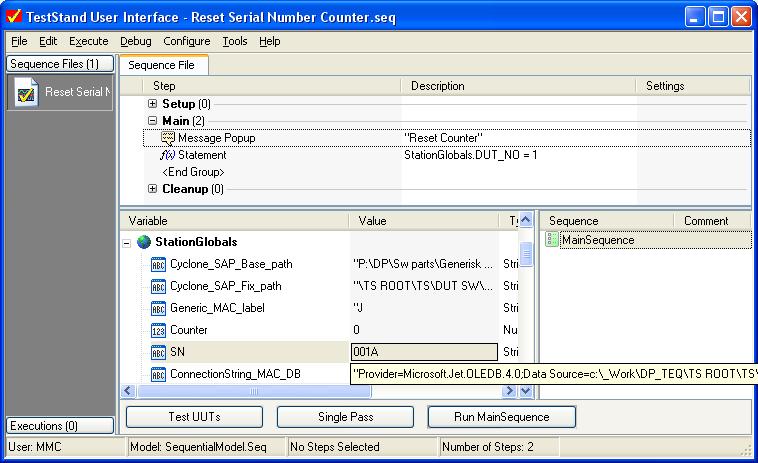Switch to the Sequence File tab
This screenshot has height=463, width=758.
point(163,65)
